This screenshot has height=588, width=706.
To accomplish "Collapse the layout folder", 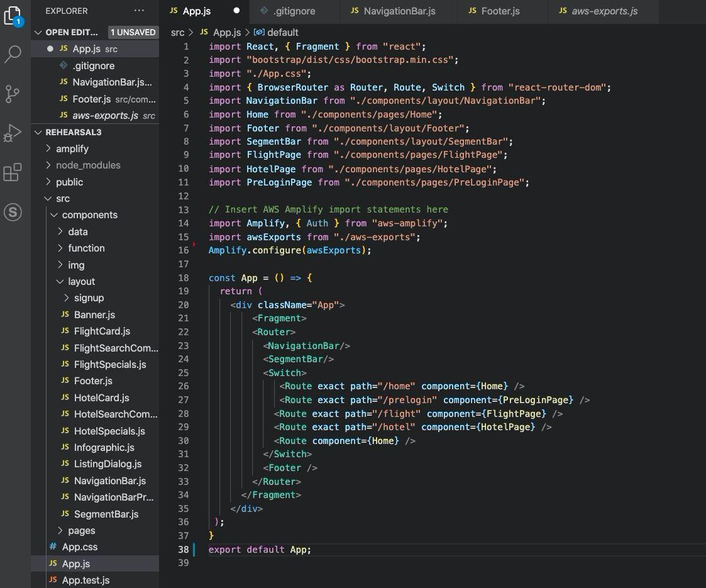I will coord(81,281).
